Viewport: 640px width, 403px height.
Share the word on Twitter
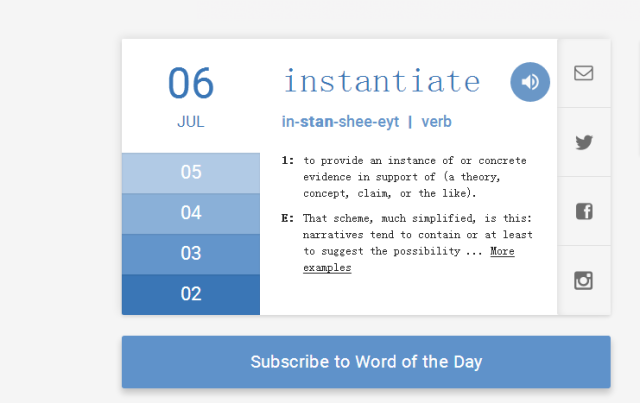(584, 142)
